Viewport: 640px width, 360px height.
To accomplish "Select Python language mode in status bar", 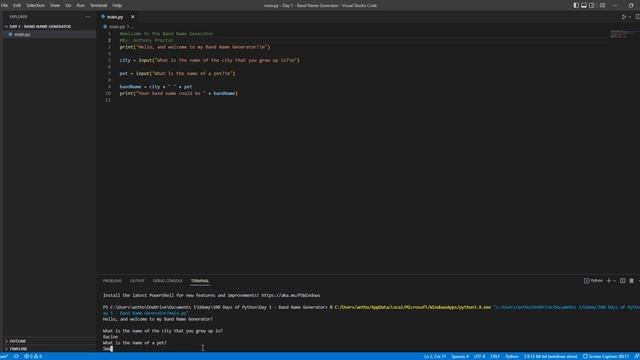I will 512,356.
